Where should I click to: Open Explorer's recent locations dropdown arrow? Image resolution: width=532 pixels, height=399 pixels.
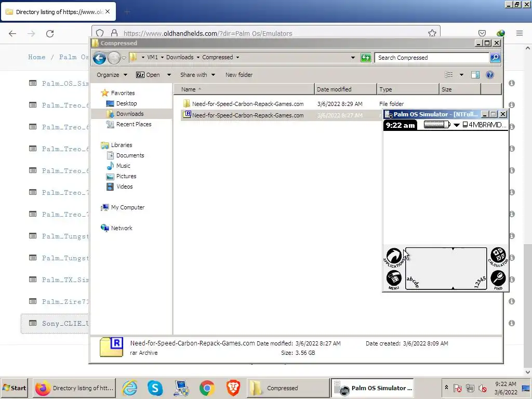coord(124,58)
